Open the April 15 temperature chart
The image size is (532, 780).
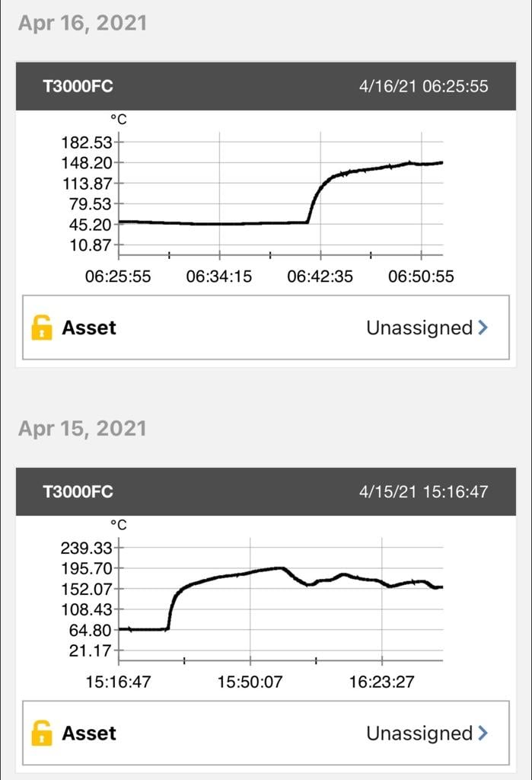(x=282, y=600)
